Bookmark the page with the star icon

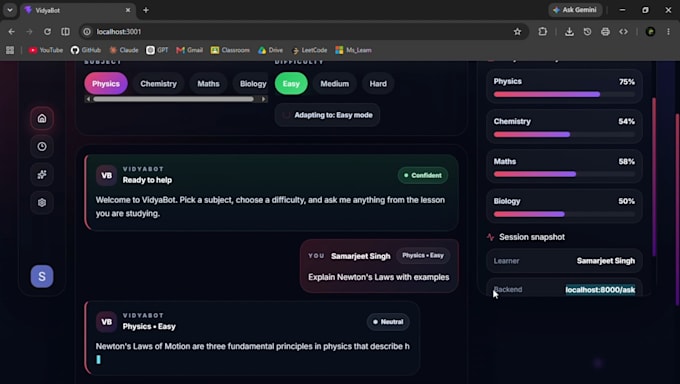pyautogui.click(x=517, y=32)
